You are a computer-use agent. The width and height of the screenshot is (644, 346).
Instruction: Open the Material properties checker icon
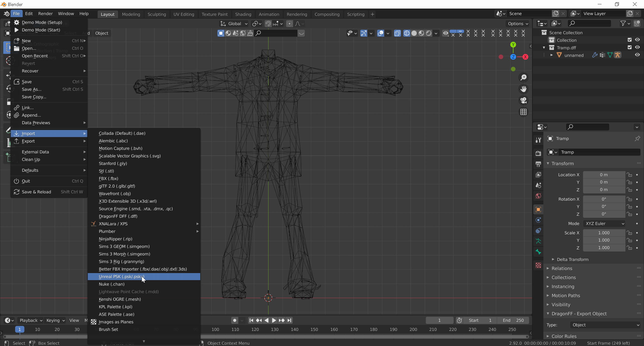tap(538, 265)
